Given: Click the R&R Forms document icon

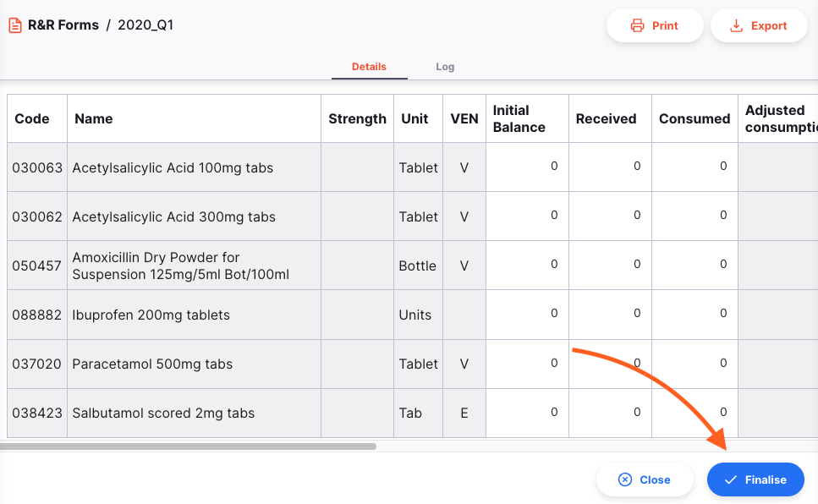Looking at the screenshot, I should (x=15, y=25).
